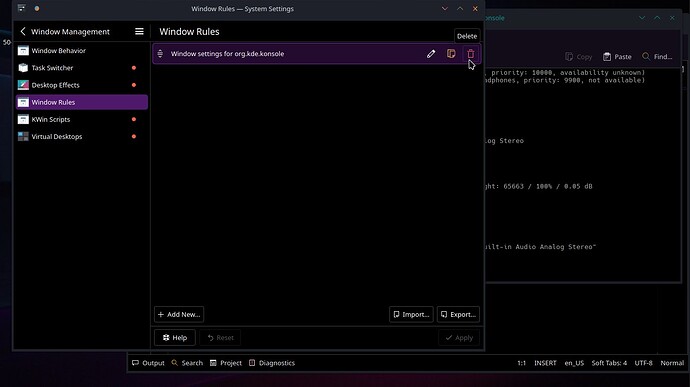Open Task Switcher settings
Viewport: 690px width, 387px height.
click(82, 68)
